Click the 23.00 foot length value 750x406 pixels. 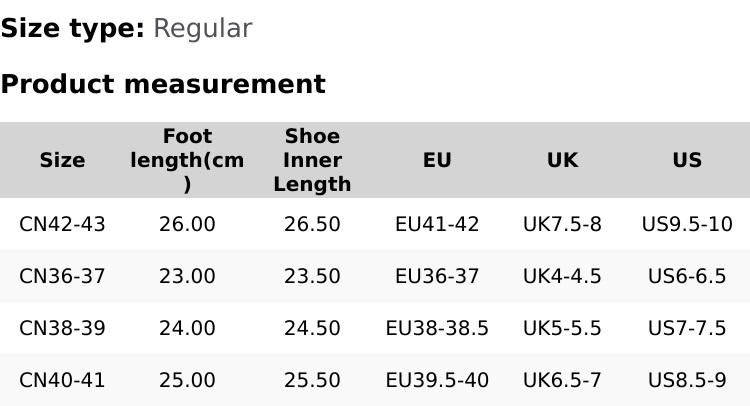tap(187, 276)
